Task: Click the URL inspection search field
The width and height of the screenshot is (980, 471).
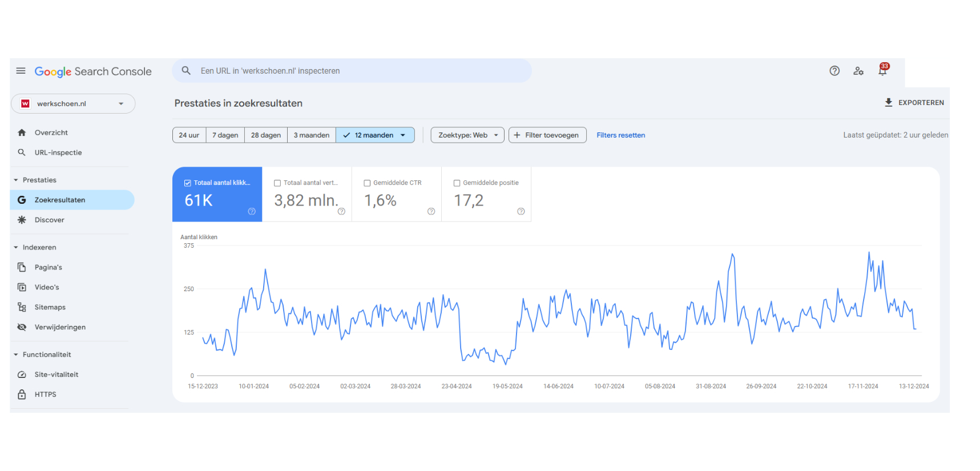Action: pyautogui.click(x=352, y=71)
